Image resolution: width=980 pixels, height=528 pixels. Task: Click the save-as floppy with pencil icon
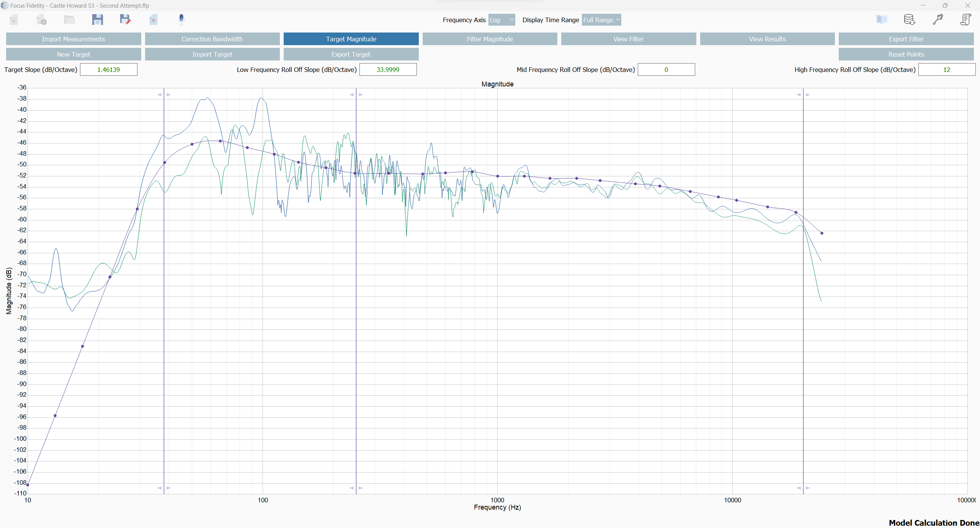click(125, 20)
